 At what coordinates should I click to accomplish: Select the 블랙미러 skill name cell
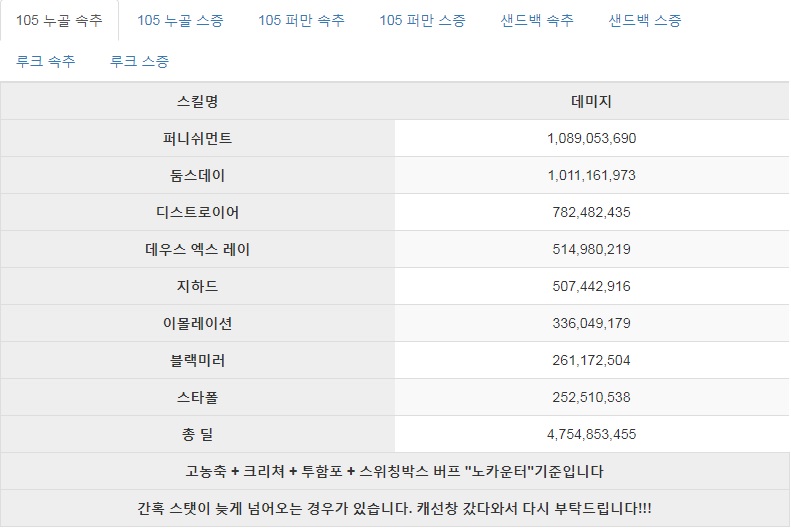pyautogui.click(x=197, y=361)
